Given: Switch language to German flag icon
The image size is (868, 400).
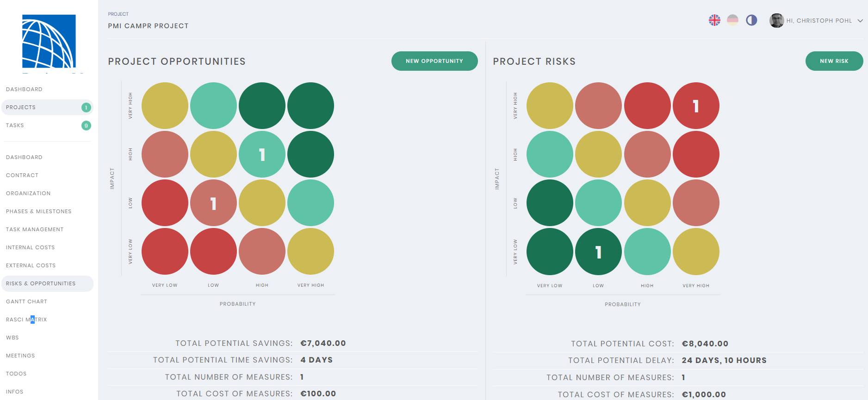Looking at the screenshot, I should 732,20.
